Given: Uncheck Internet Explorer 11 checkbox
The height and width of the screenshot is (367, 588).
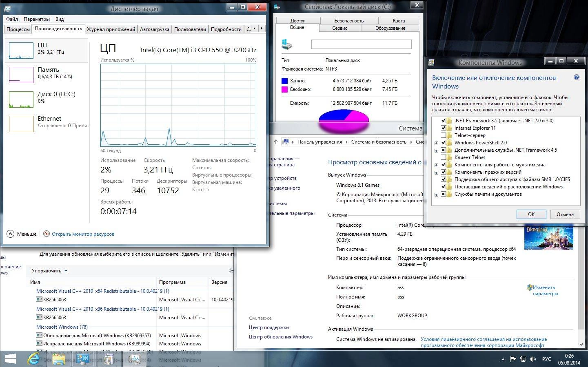Looking at the screenshot, I should [x=443, y=128].
